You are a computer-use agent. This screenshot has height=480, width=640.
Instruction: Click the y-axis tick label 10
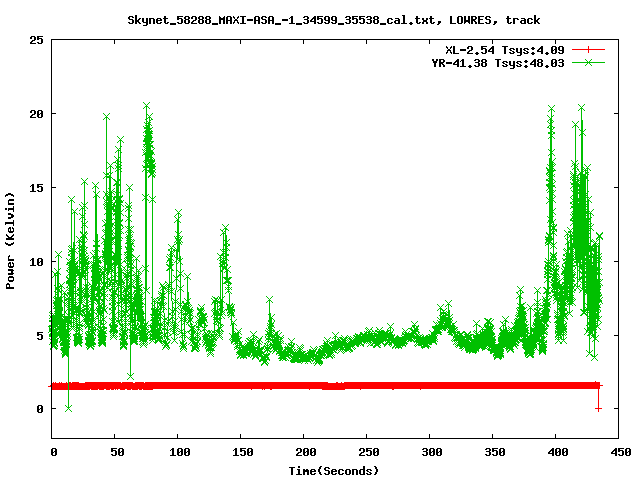(x=36, y=262)
